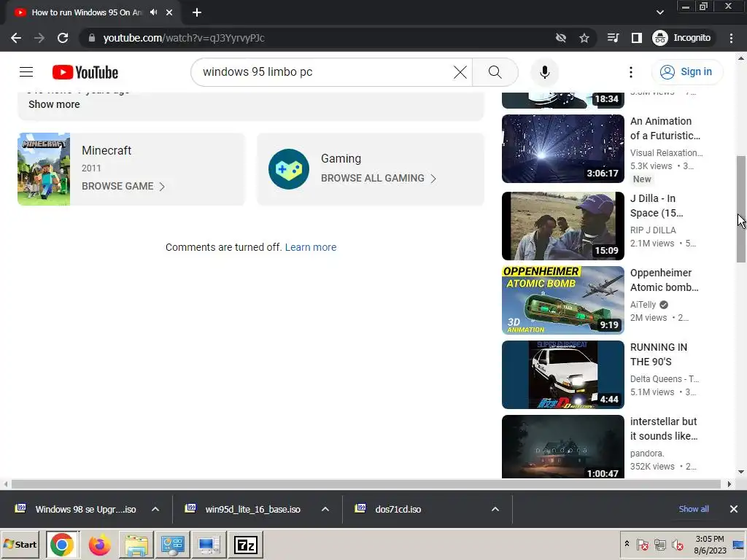
Task: Open An Animation of a Futuristic video thumbnail
Action: (562, 149)
